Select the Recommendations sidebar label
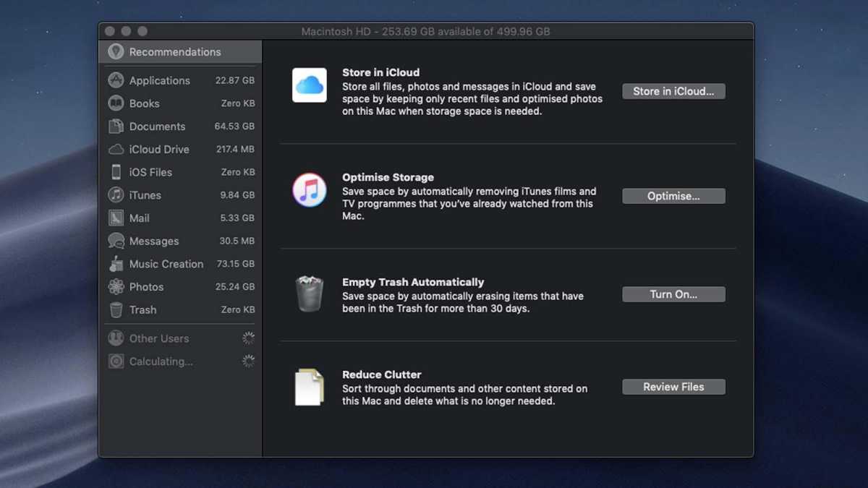 175,52
